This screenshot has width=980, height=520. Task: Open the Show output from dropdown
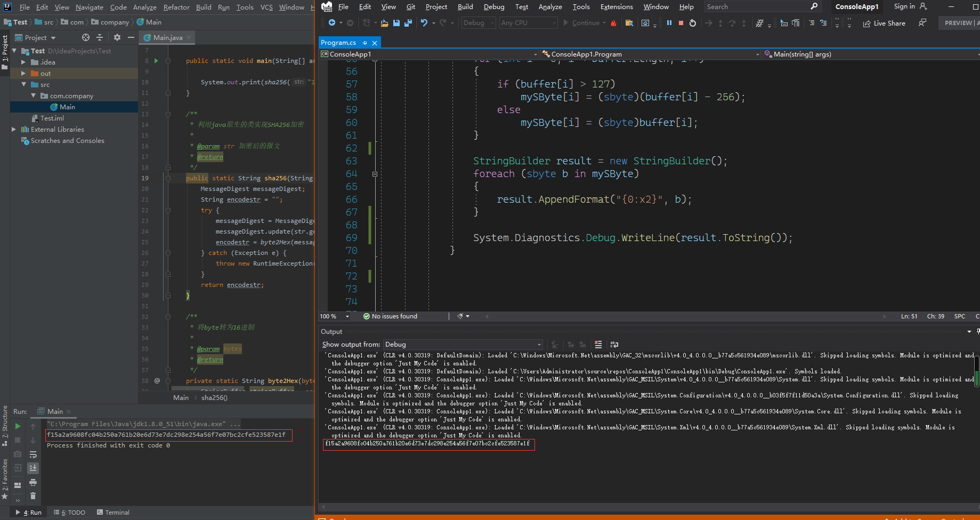pos(463,345)
